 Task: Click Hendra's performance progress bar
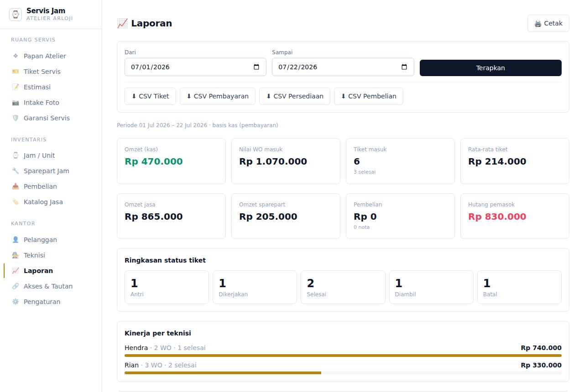click(343, 356)
